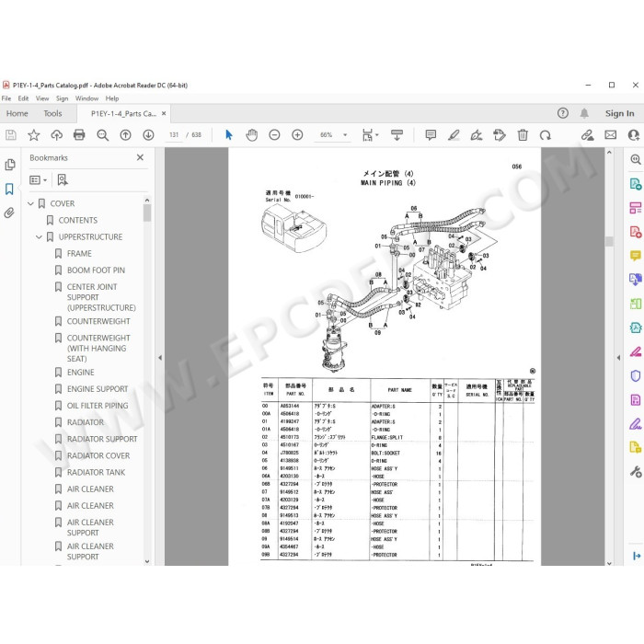Screen dimensions: 644x644
Task: Open the attachments paperclip panel
Action: (9, 213)
